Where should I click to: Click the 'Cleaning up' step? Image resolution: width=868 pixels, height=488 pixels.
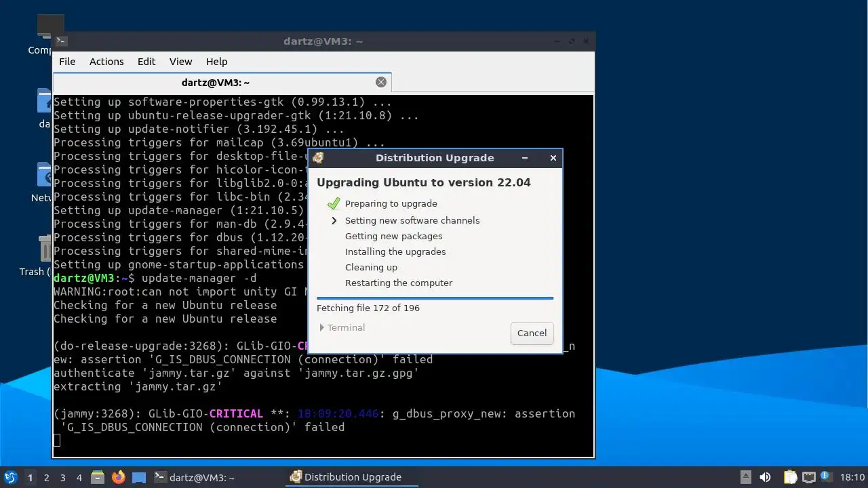coord(371,267)
